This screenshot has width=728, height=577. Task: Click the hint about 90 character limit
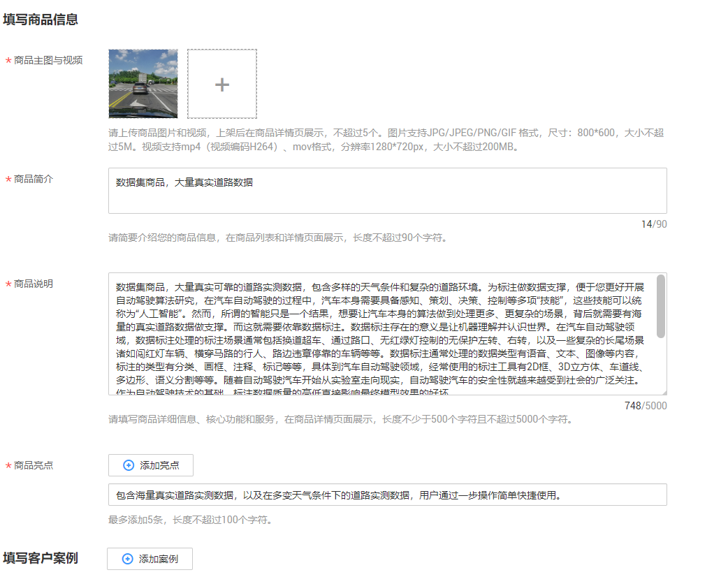point(279,238)
